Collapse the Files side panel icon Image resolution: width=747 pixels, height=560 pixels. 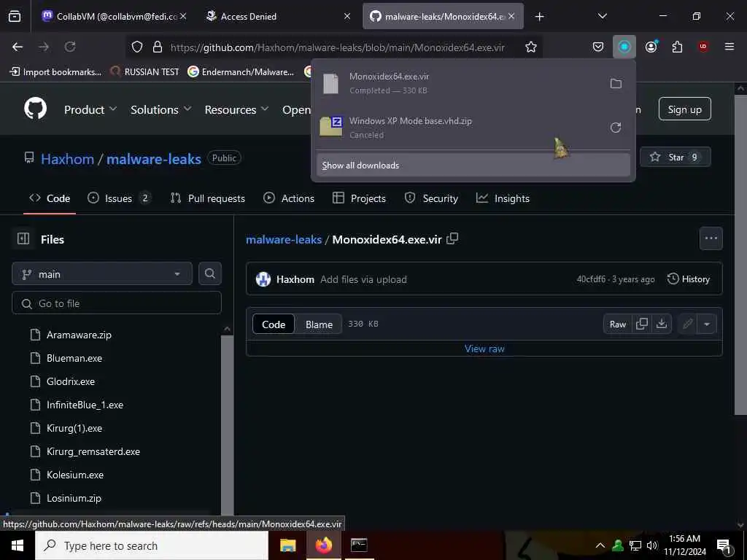pos(23,238)
